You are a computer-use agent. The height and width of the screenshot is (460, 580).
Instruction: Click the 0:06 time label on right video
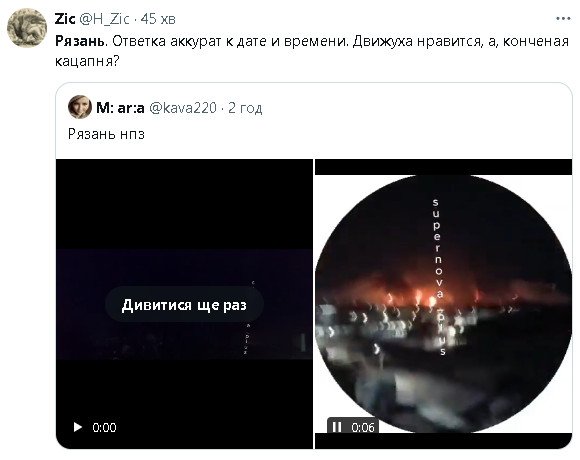[363, 427]
